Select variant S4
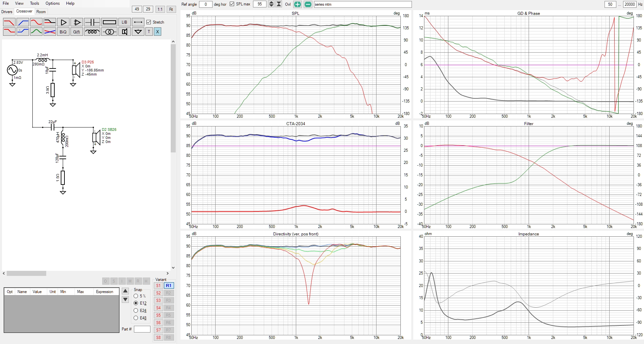644x344 pixels. 158,308
